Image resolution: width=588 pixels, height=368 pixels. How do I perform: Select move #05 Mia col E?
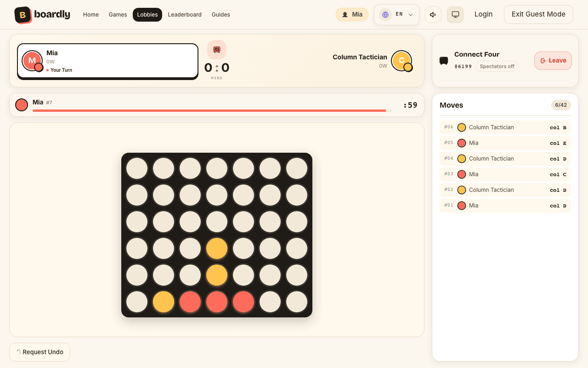505,143
